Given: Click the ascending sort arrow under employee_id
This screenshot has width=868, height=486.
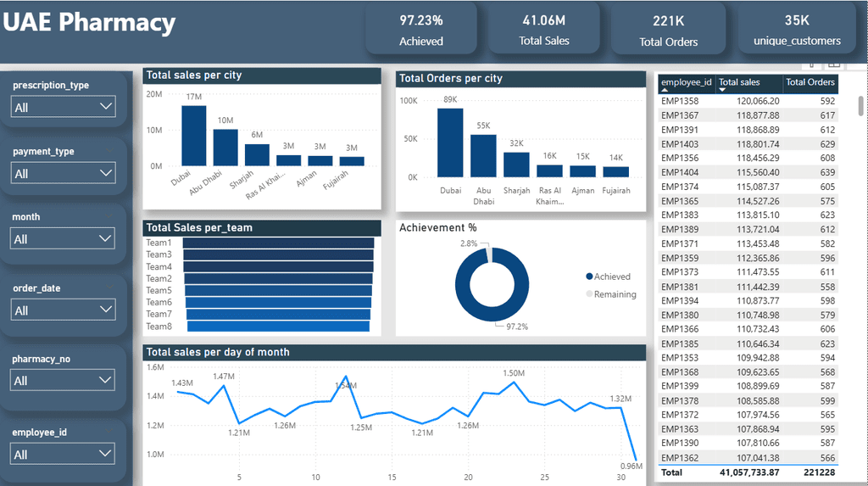Looking at the screenshot, I should pos(665,90).
